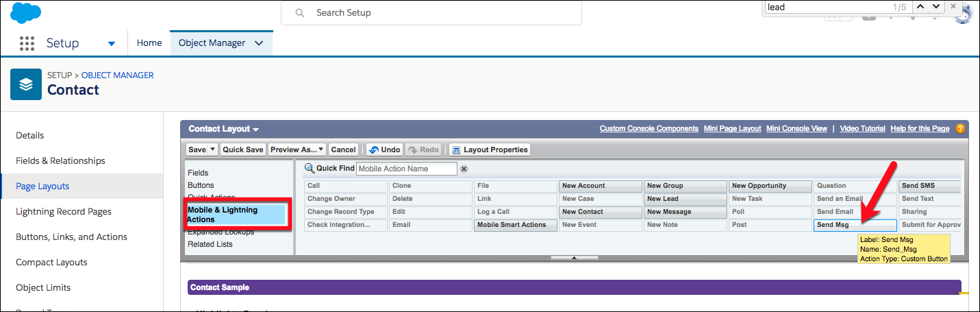The height and width of the screenshot is (312, 980).
Task: Select the Mobile Smart Actions item
Action: point(516,225)
